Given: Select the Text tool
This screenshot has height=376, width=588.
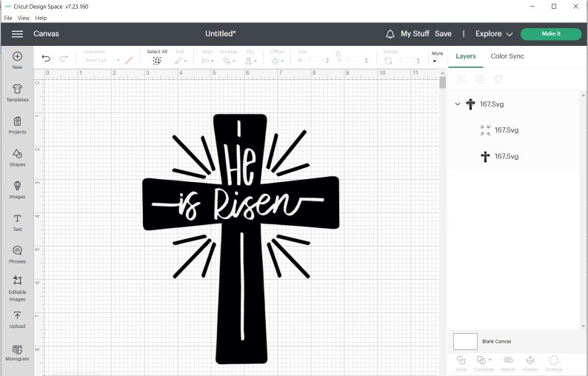Looking at the screenshot, I should 17,223.
